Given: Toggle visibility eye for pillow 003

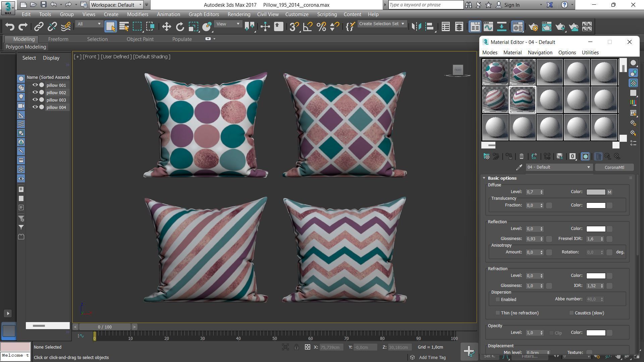Looking at the screenshot, I should (x=35, y=100).
